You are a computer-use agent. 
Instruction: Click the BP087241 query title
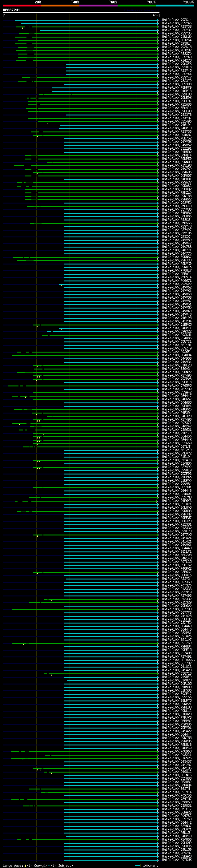click(11, 10)
